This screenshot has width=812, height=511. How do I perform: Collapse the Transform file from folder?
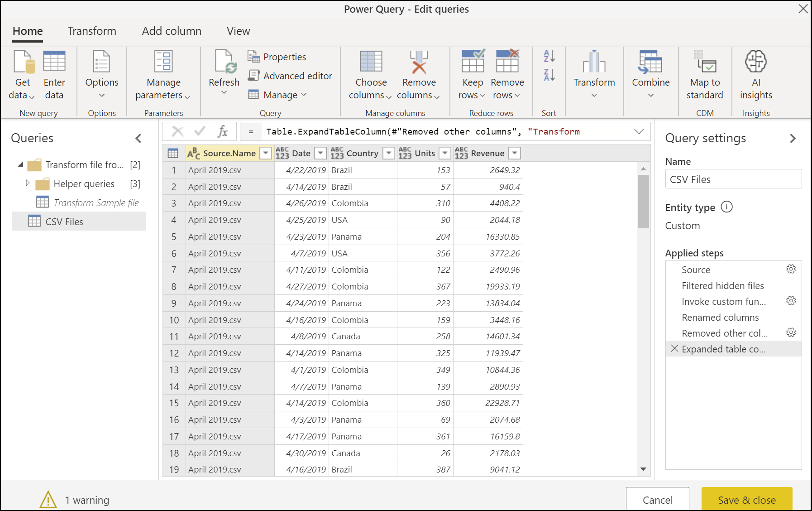(x=21, y=164)
